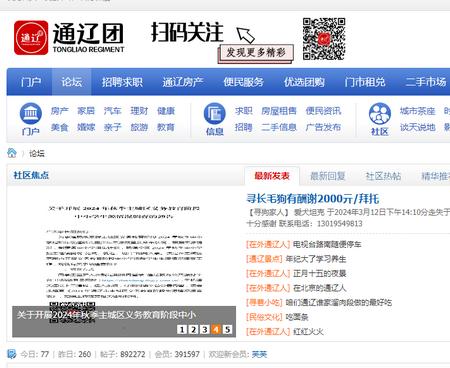This screenshot has height=368, width=450.
Task: Show slide 1 in the focus slideshow
Action: coord(182,329)
